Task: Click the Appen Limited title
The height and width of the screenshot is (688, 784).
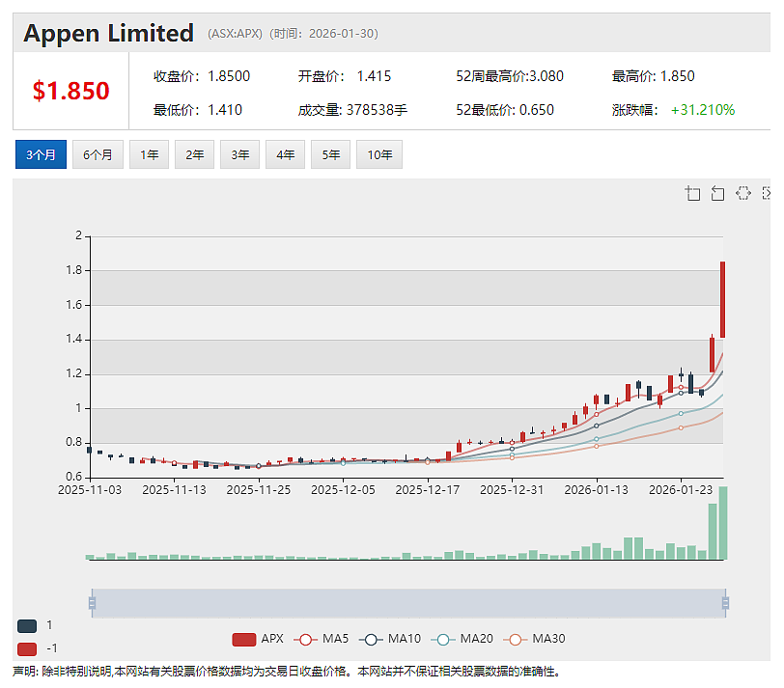Action: click(x=108, y=34)
